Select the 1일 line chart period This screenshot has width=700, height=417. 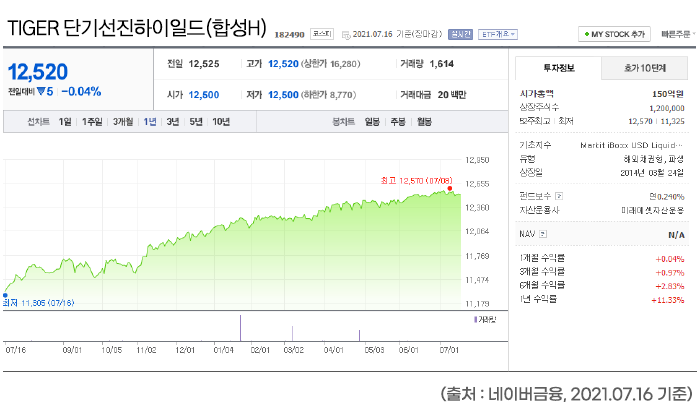(65, 122)
